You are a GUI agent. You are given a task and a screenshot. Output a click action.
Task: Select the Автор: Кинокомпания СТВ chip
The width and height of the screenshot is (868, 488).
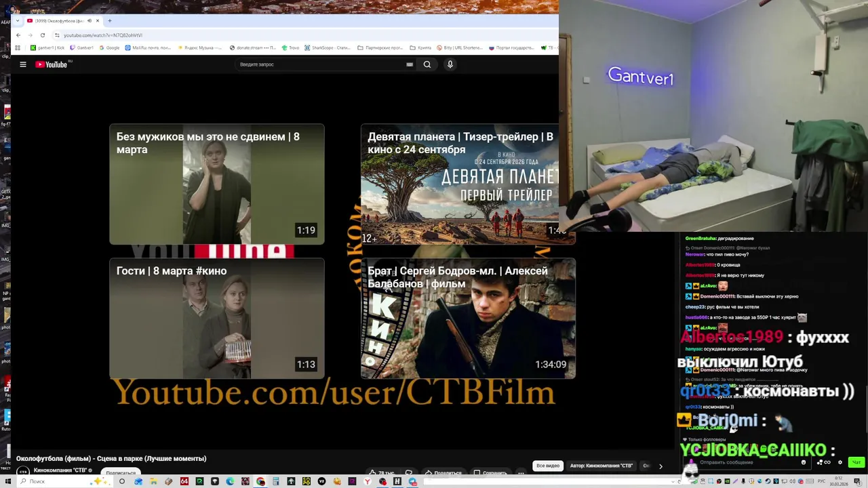pos(601,466)
